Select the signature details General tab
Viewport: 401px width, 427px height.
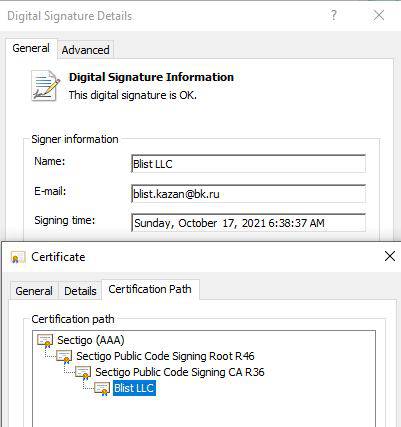point(31,48)
